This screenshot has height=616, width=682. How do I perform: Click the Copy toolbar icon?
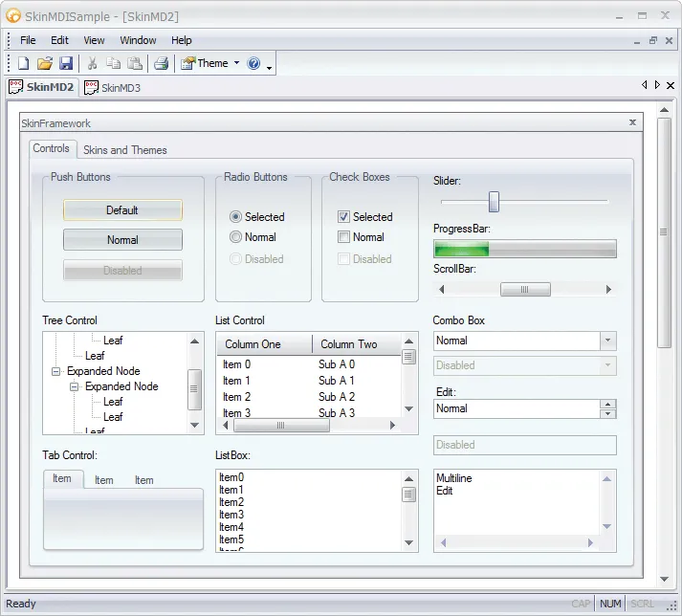(114, 63)
